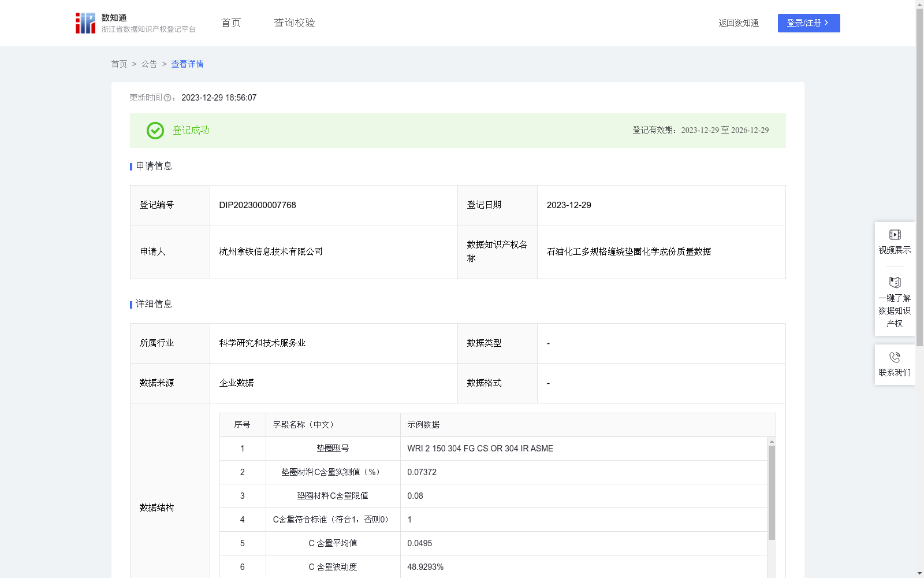Click sample data WRI 2 150 304 FG CS
The height and width of the screenshot is (578, 924).
480,449
